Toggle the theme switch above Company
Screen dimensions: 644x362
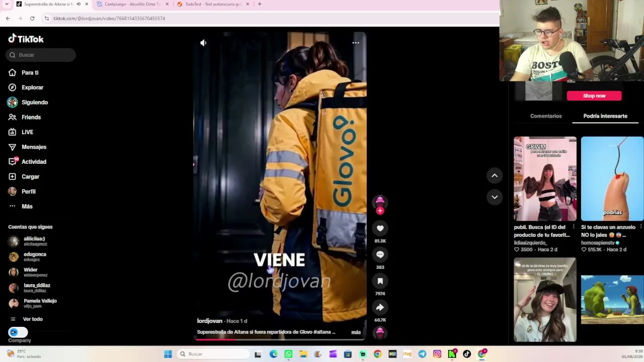pyautogui.click(x=18, y=332)
